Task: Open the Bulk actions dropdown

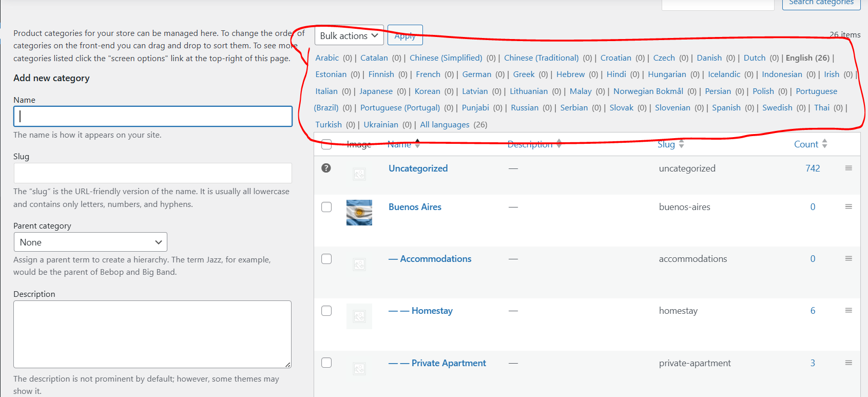Action: tap(349, 35)
